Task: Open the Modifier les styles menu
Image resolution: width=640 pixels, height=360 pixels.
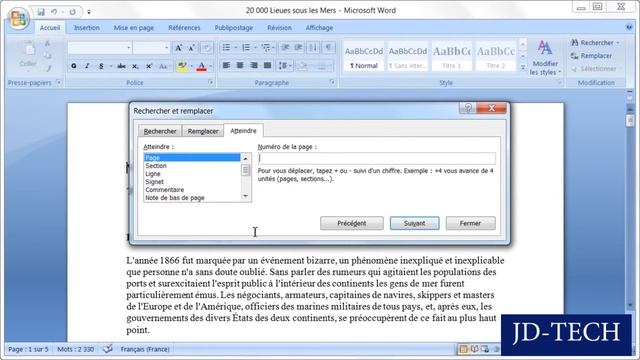Action: pos(545,58)
